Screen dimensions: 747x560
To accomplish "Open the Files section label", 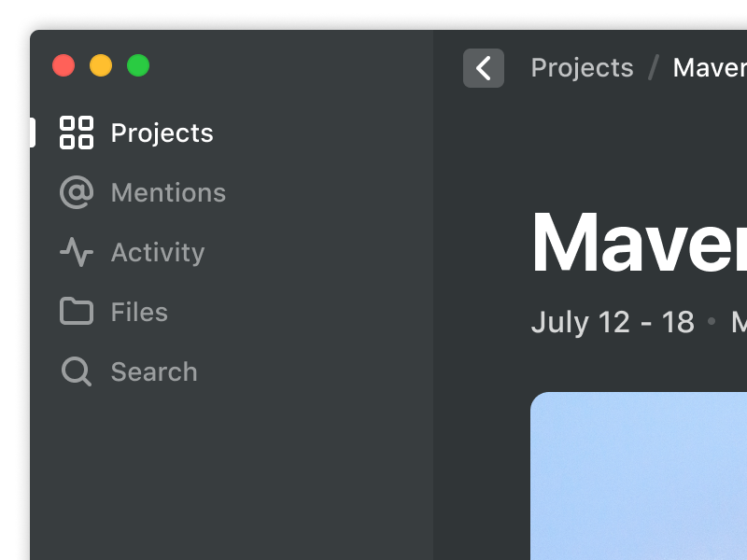I will (x=139, y=312).
